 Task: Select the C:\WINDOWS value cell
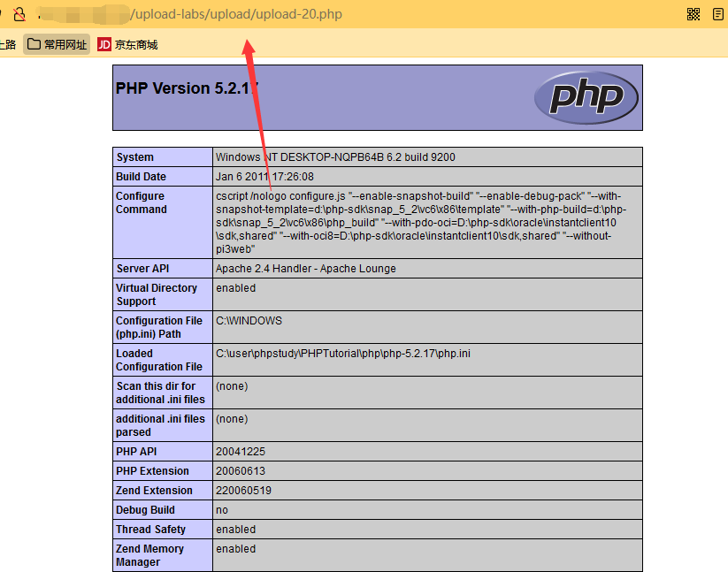pos(427,327)
